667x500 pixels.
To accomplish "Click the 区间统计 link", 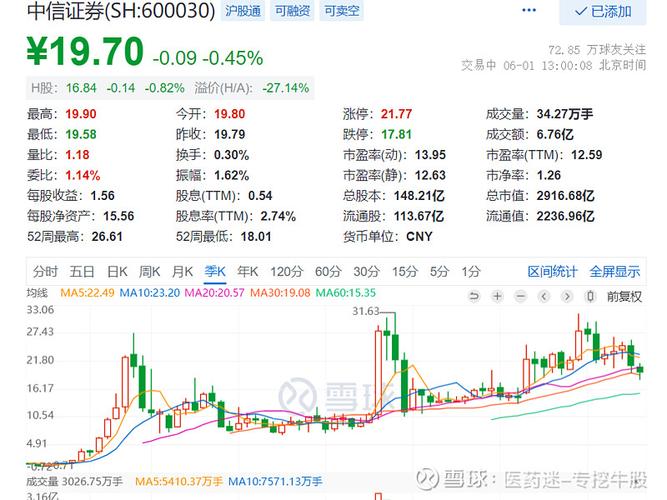I will [552, 271].
